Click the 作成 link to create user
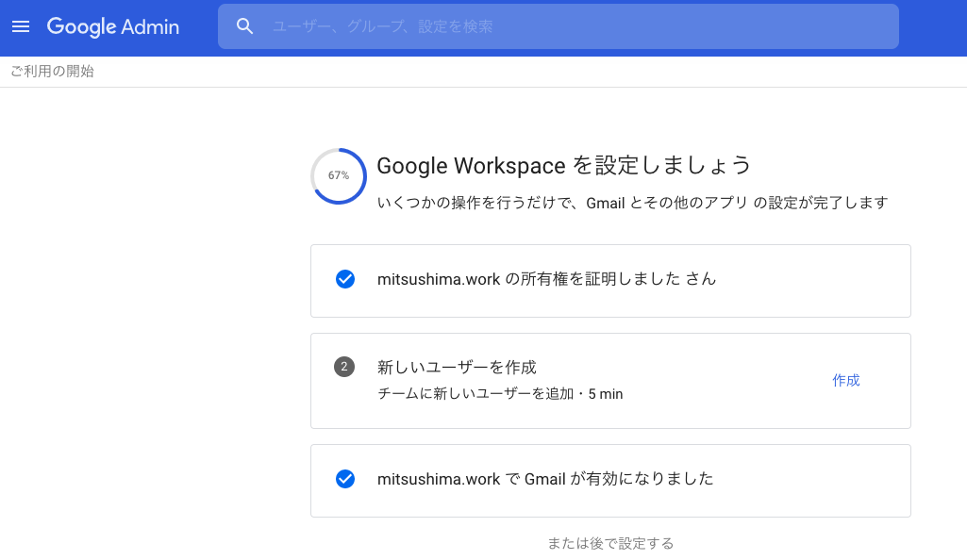The image size is (967, 560). click(846, 381)
